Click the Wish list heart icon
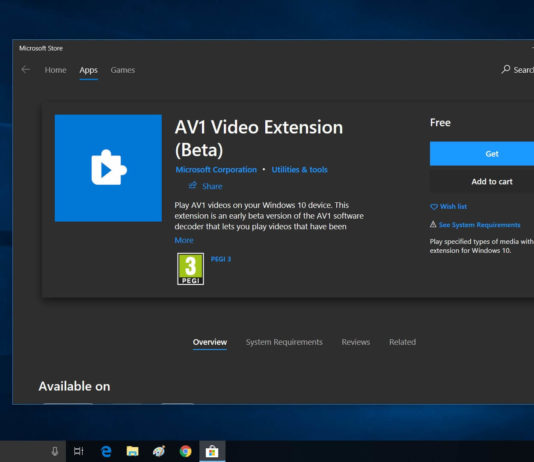534x462 pixels. tap(434, 207)
